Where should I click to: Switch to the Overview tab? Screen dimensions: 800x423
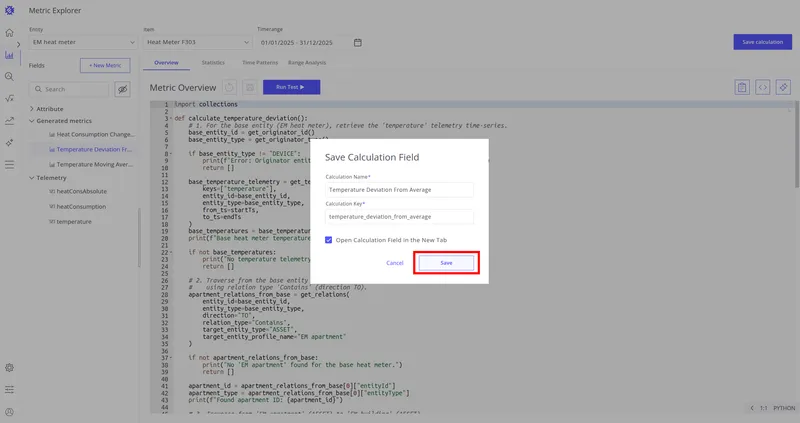(166, 63)
